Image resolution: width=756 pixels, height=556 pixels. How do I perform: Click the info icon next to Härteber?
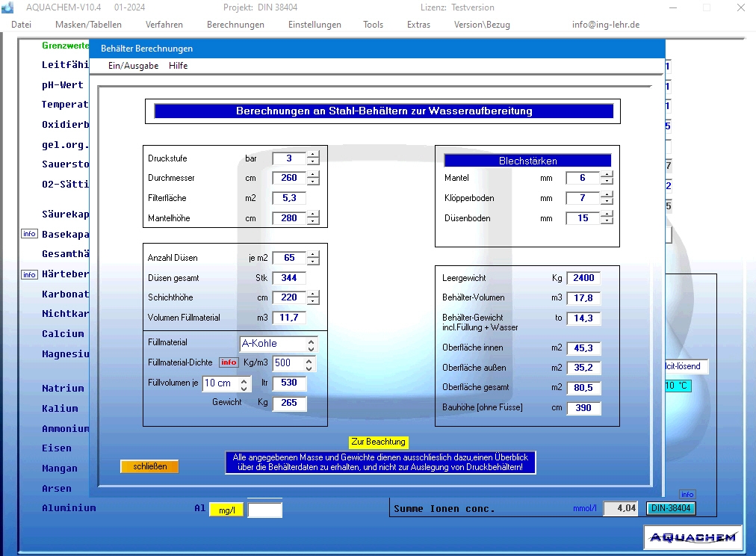29,274
